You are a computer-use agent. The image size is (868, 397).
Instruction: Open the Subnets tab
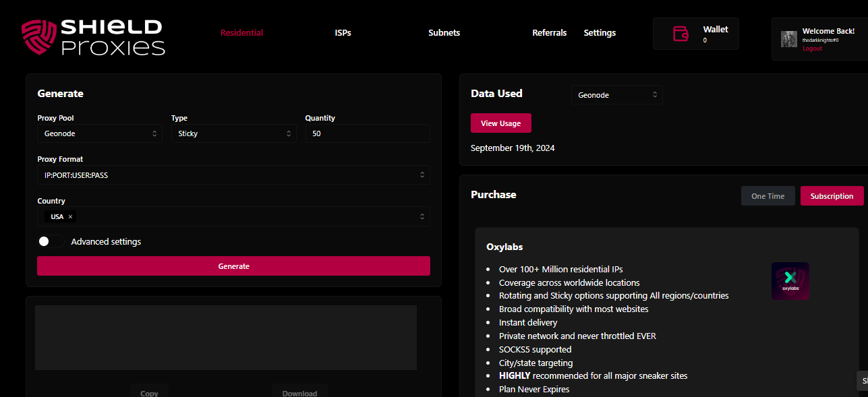(444, 33)
